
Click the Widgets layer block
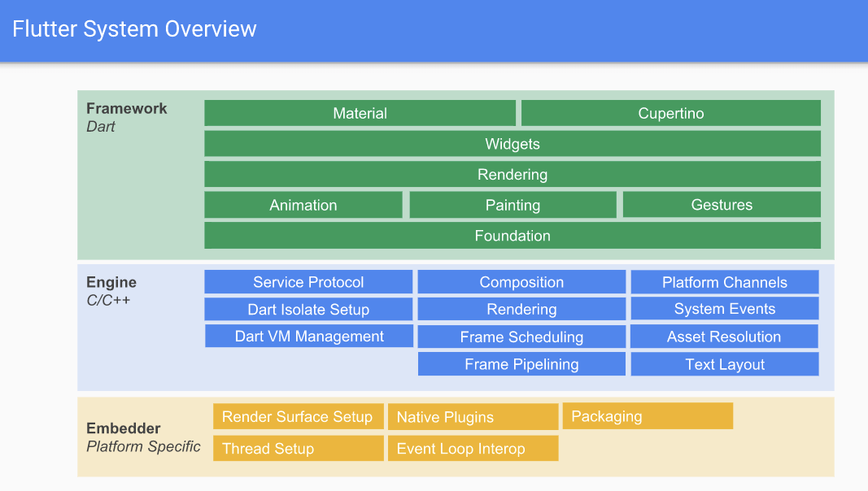(513, 144)
